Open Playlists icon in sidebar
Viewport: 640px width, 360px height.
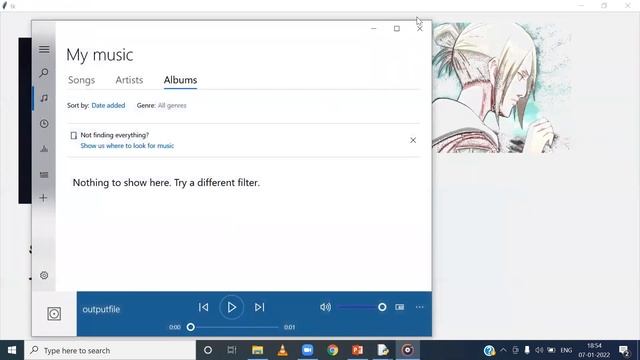tap(44, 175)
